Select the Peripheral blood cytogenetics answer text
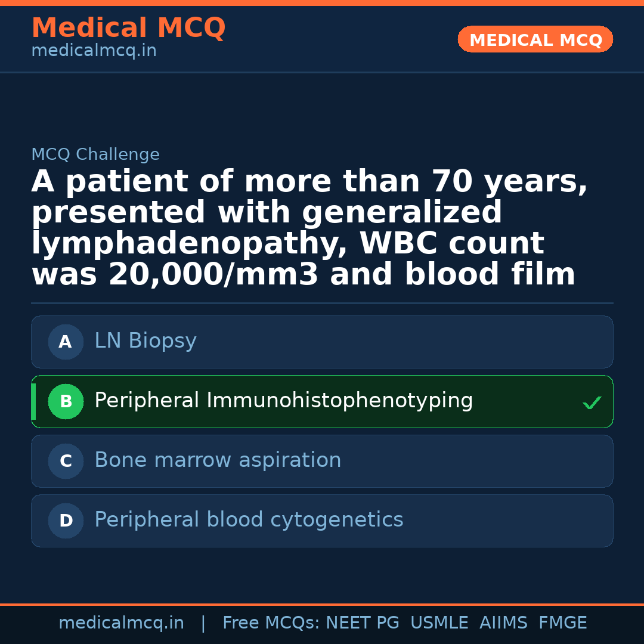Image resolution: width=644 pixels, height=644 pixels. tap(249, 520)
